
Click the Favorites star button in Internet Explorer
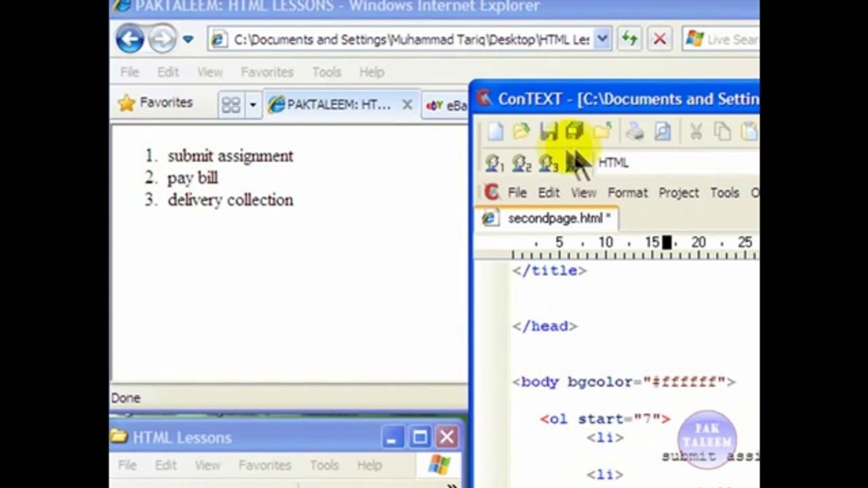click(155, 103)
